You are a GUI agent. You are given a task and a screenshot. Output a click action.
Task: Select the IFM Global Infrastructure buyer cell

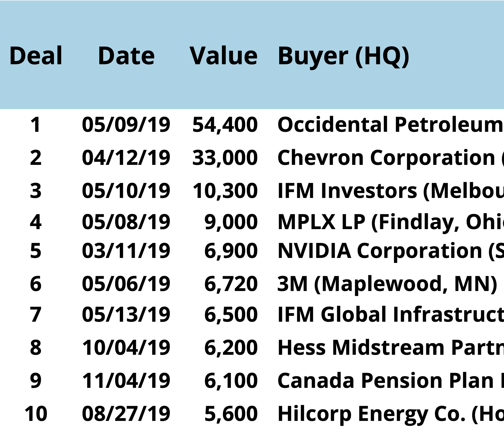(x=390, y=315)
